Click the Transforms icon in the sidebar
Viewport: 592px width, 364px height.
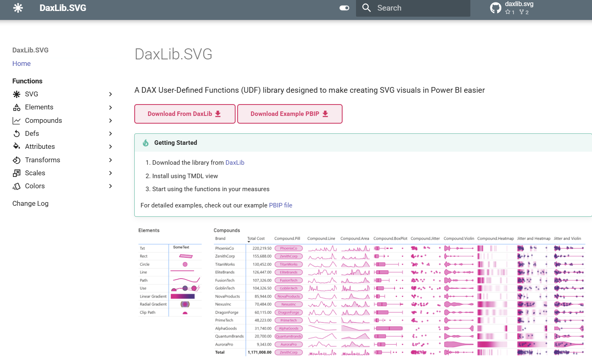[x=16, y=159]
